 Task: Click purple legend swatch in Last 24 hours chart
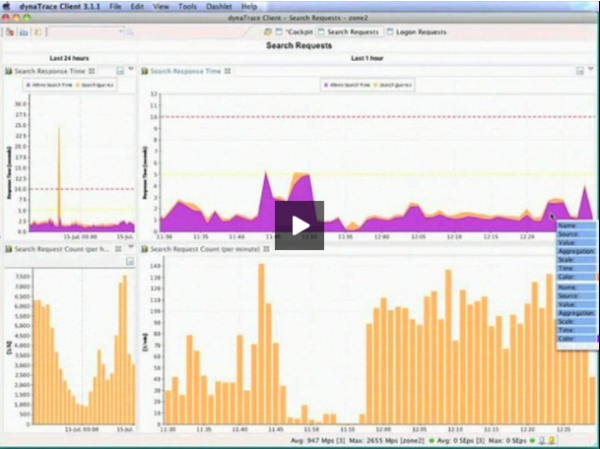click(x=28, y=85)
